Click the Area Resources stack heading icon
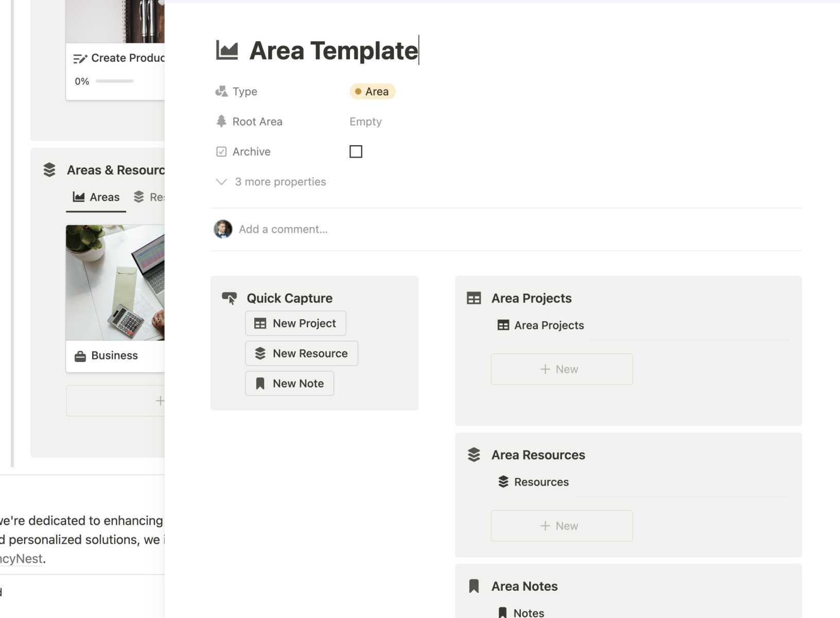This screenshot has width=840, height=618. [474, 455]
